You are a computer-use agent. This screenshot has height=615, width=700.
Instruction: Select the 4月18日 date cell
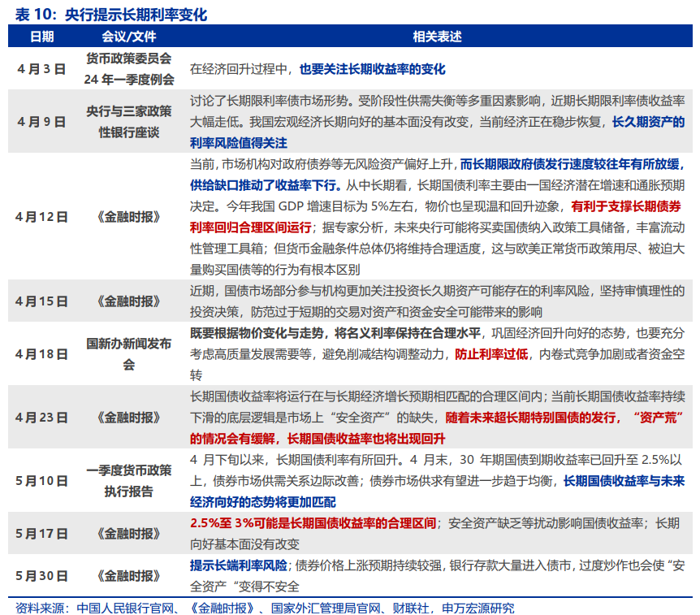coord(41,353)
